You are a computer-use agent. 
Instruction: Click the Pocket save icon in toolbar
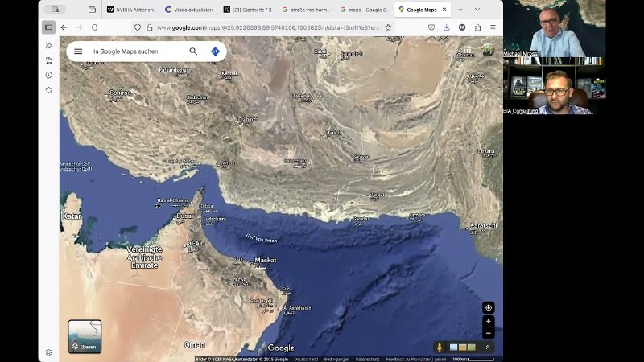click(x=431, y=27)
